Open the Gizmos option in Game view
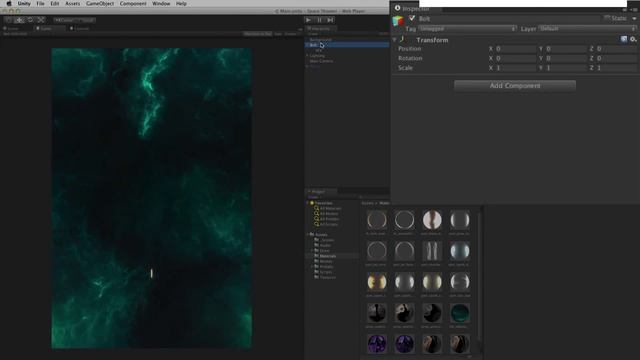The image size is (640, 360). tap(291, 34)
